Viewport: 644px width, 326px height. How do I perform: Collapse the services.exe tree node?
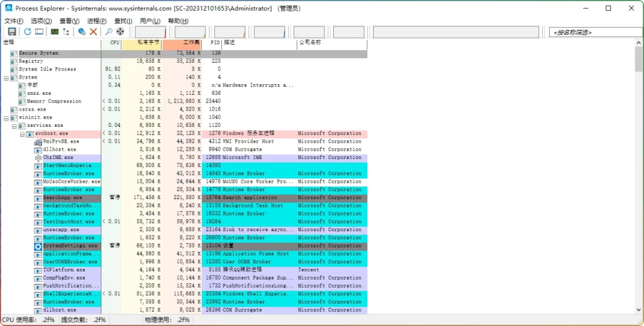pos(14,126)
